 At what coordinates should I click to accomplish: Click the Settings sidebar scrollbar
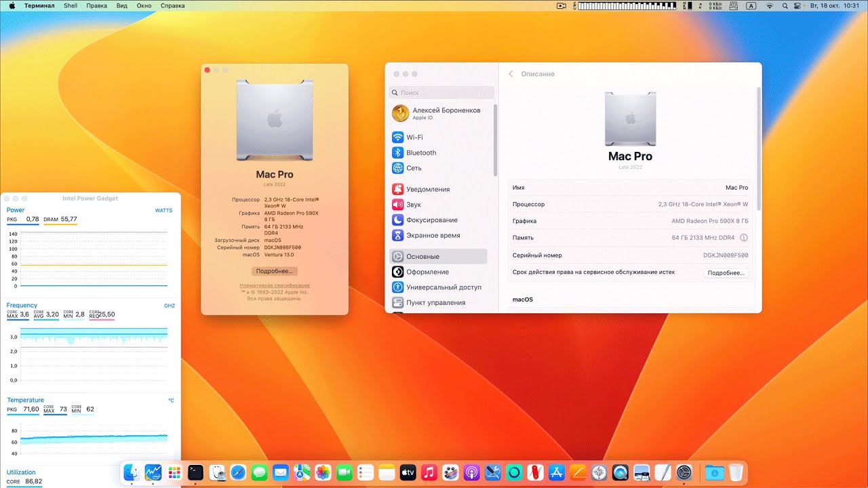[x=496, y=139]
